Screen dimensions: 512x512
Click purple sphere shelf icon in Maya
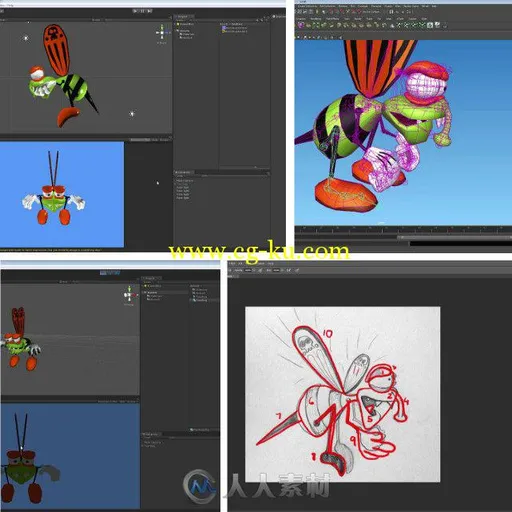click(301, 25)
